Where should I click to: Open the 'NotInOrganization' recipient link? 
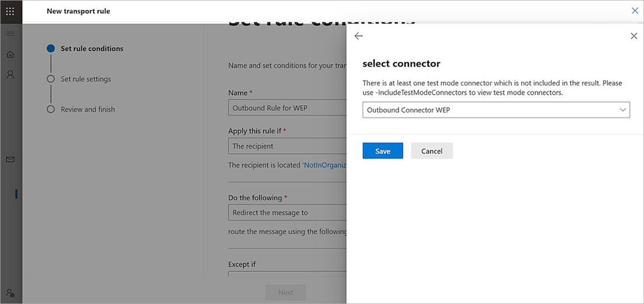(x=325, y=165)
